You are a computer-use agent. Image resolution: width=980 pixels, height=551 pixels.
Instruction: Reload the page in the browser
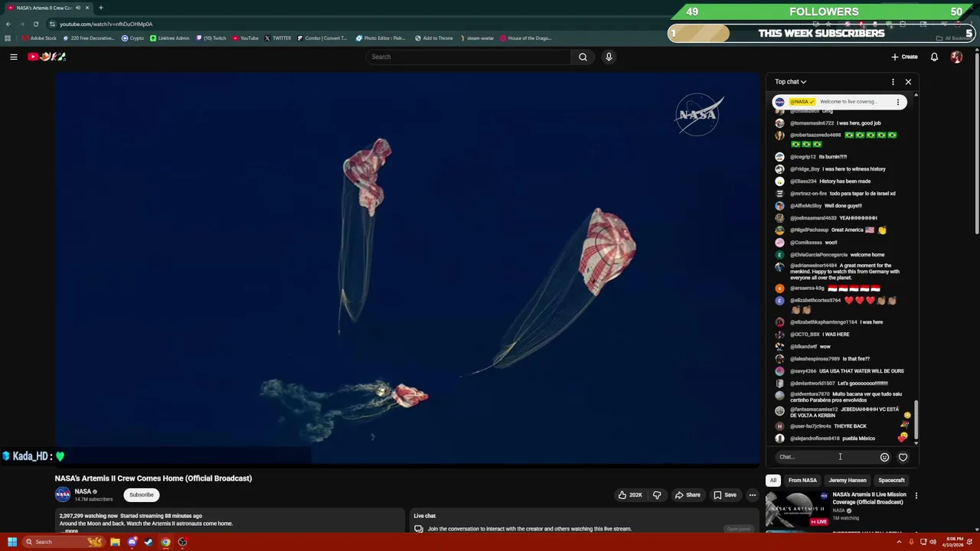tap(35, 24)
